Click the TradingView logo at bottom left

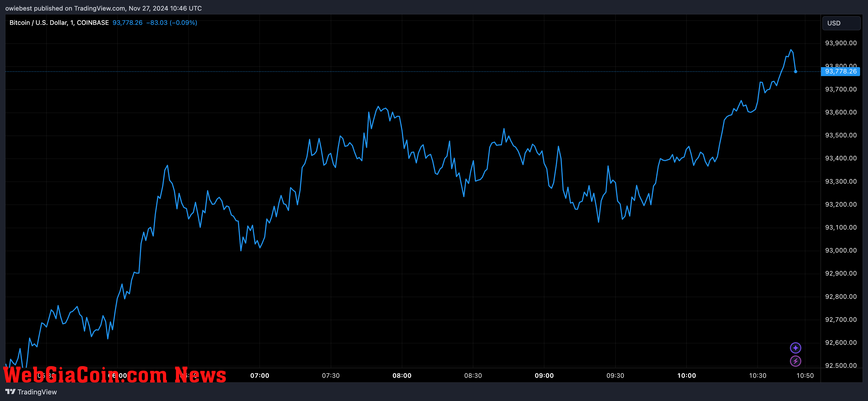click(11, 391)
